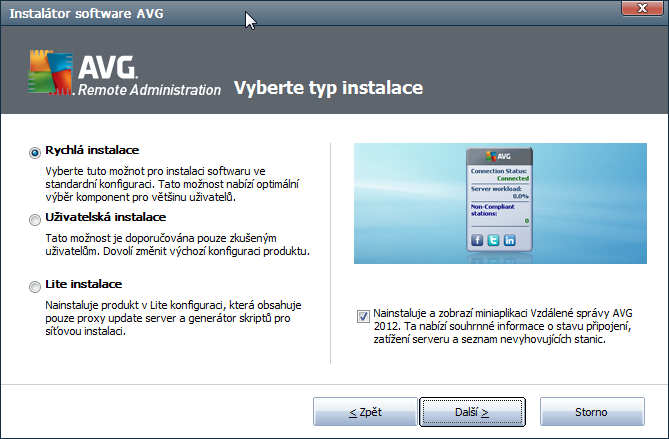Go back with the Zpět button

[365, 412]
